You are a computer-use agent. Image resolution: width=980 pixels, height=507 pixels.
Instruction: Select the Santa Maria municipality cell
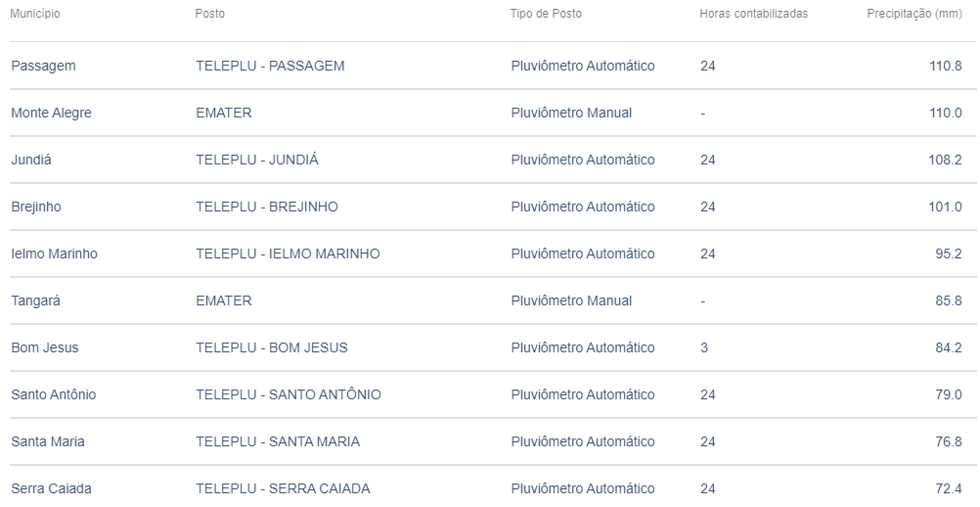click(x=48, y=441)
